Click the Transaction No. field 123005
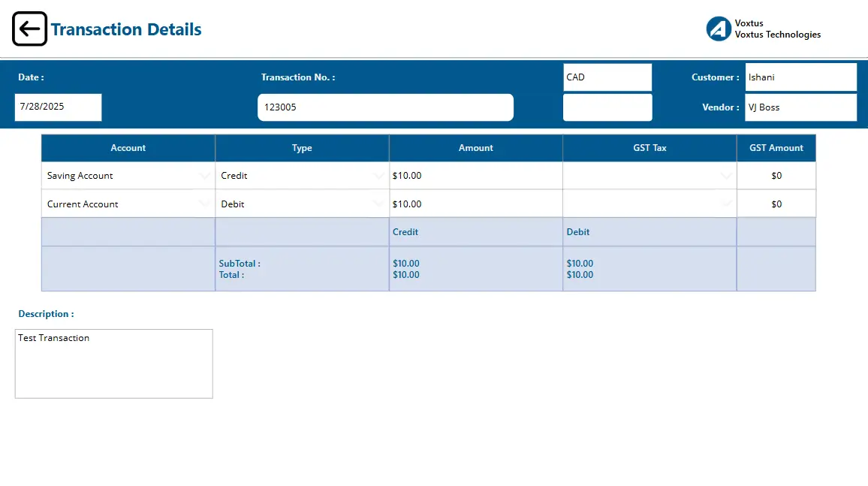 coord(385,107)
